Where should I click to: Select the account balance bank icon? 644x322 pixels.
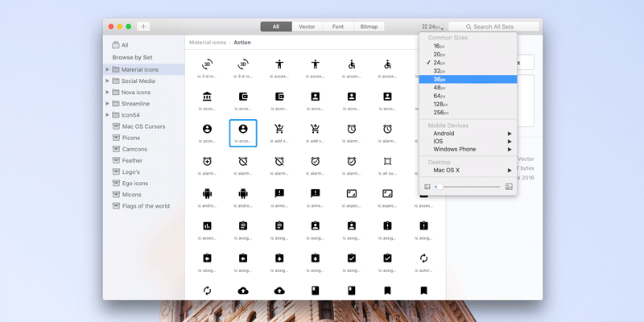(207, 97)
